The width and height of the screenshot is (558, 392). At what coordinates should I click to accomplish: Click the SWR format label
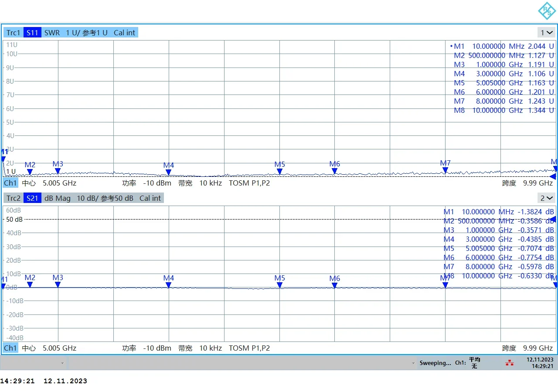(x=52, y=33)
